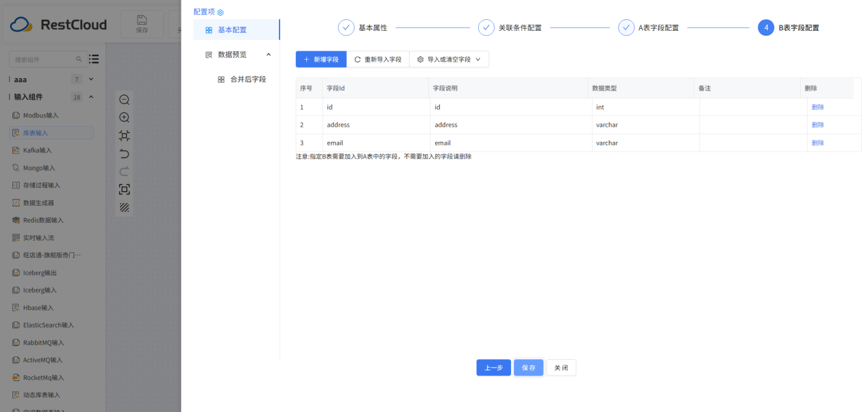Click the 关闭 button
This screenshot has height=412, width=868.
[561, 368]
